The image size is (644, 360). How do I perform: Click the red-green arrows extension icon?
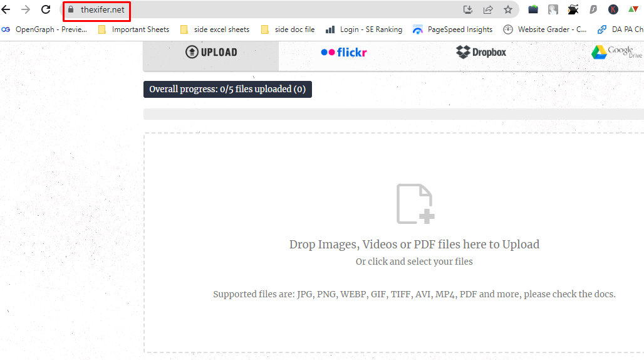point(633,9)
